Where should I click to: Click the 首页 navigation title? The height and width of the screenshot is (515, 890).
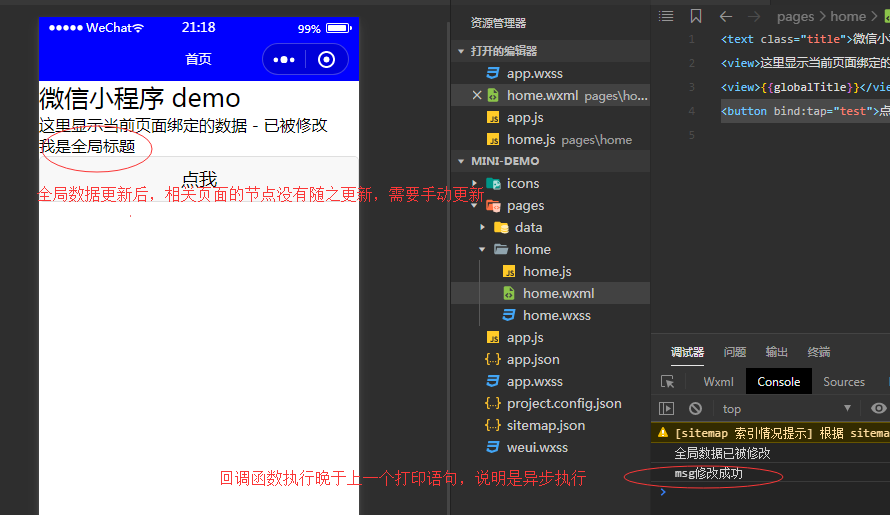click(x=199, y=59)
